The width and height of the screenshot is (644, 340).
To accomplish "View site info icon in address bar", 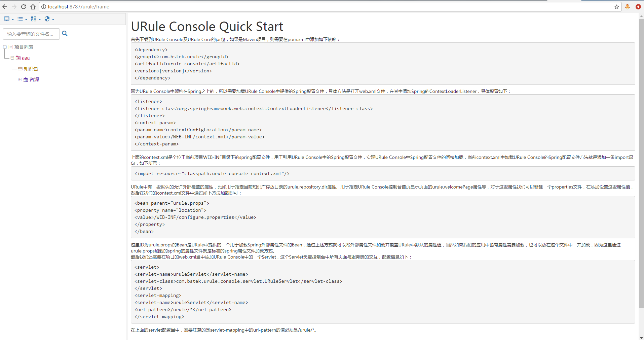I will [x=44, y=7].
